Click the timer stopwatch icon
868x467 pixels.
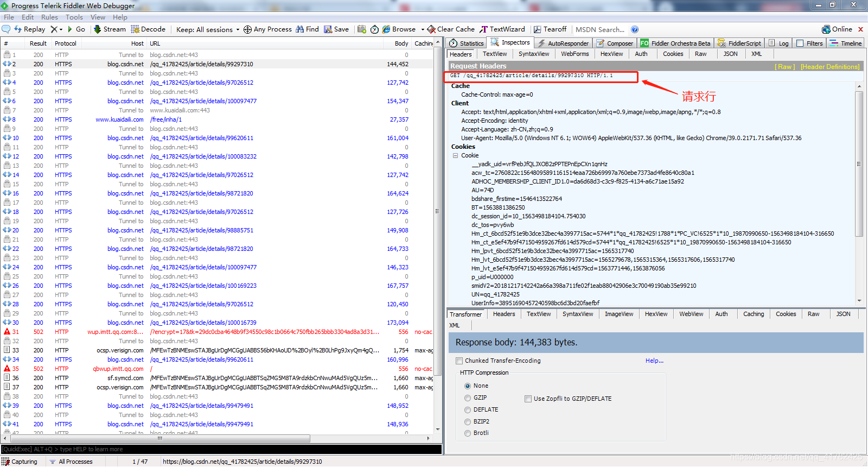point(374,29)
